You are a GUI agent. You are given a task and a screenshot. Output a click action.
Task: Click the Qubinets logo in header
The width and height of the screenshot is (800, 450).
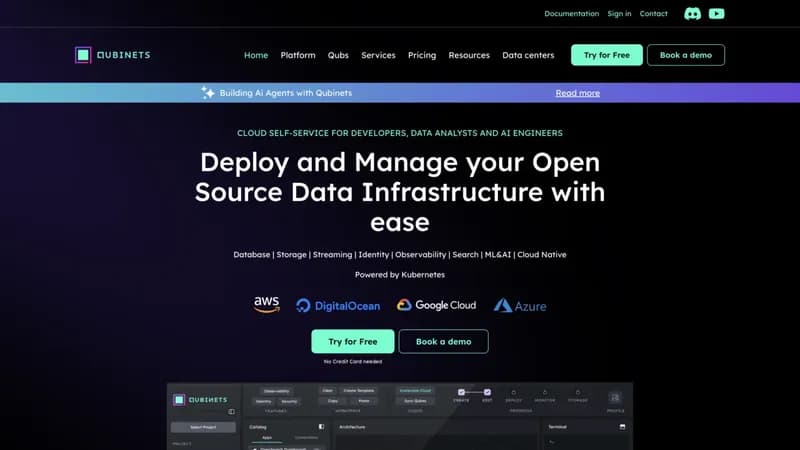click(x=113, y=55)
